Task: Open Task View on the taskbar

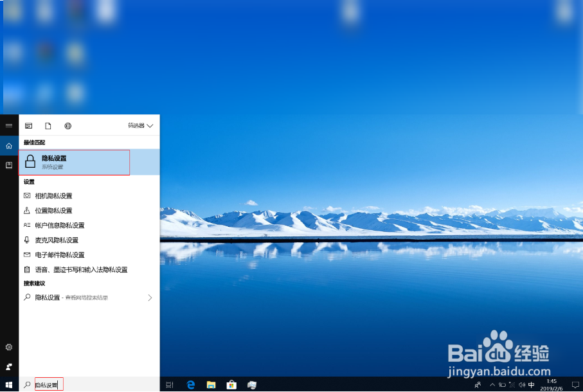Action: (170, 385)
